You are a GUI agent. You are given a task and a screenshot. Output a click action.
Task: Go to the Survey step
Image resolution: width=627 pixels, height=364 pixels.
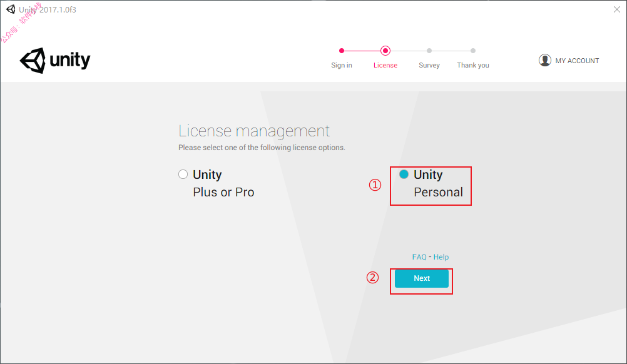429,65
